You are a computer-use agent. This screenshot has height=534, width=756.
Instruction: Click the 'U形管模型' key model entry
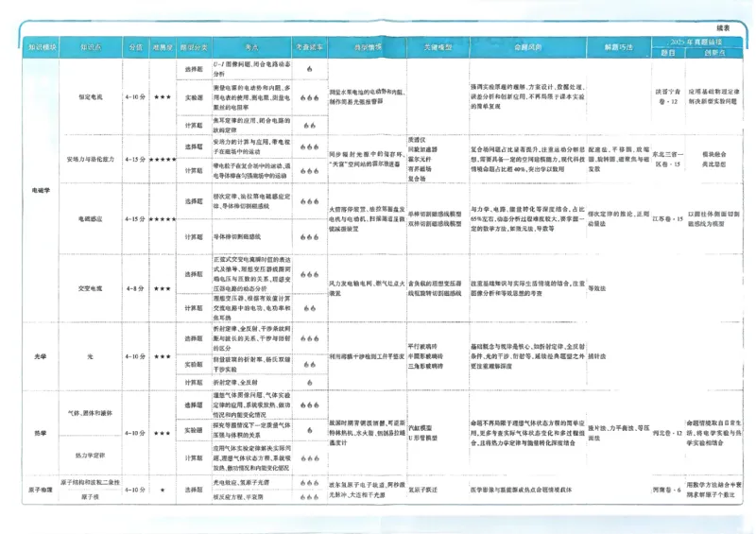coord(422,438)
